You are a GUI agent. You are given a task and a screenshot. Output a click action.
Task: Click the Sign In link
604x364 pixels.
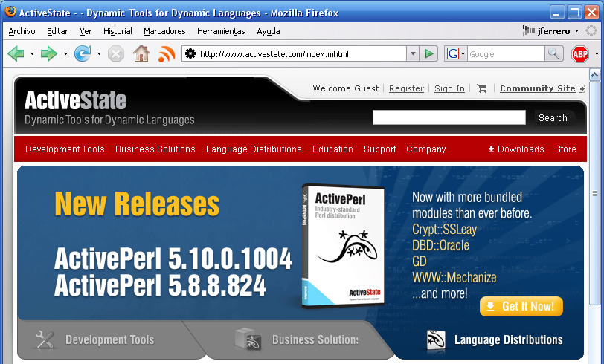[449, 88]
